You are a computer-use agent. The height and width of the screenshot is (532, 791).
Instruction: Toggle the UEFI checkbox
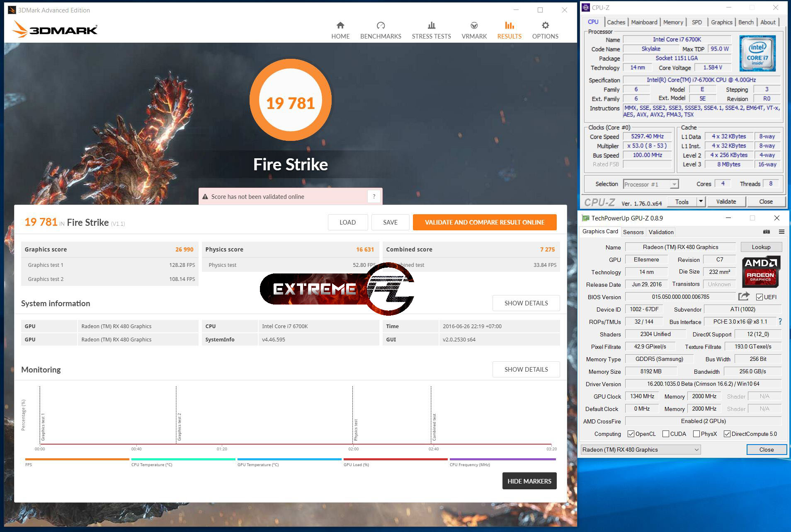point(759,297)
